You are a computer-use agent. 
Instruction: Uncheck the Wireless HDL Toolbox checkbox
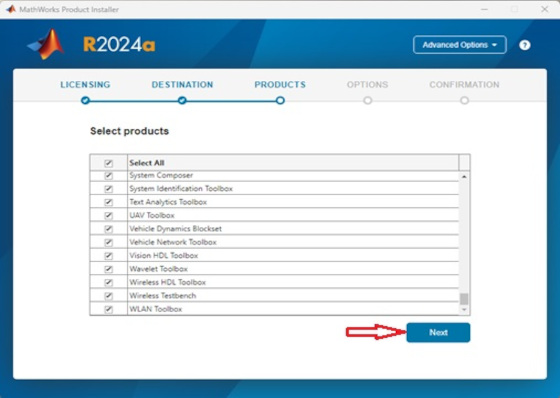point(108,283)
